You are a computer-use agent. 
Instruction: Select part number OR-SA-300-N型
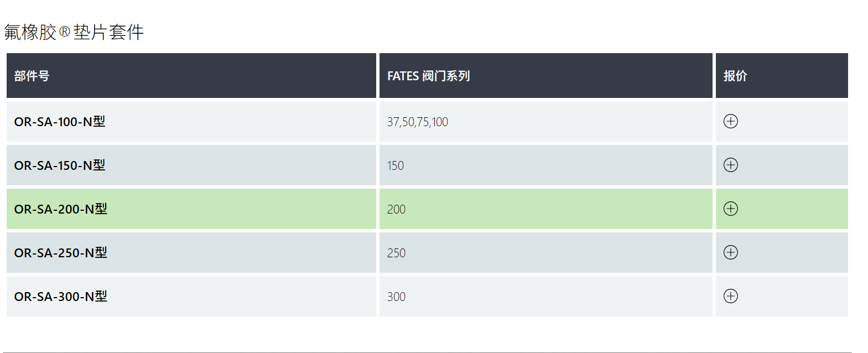[61, 297]
